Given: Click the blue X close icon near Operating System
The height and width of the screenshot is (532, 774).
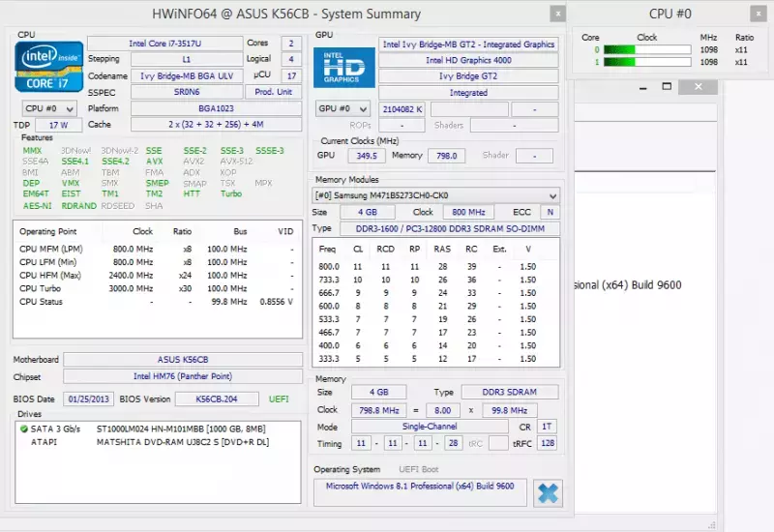Looking at the screenshot, I should click(x=548, y=493).
